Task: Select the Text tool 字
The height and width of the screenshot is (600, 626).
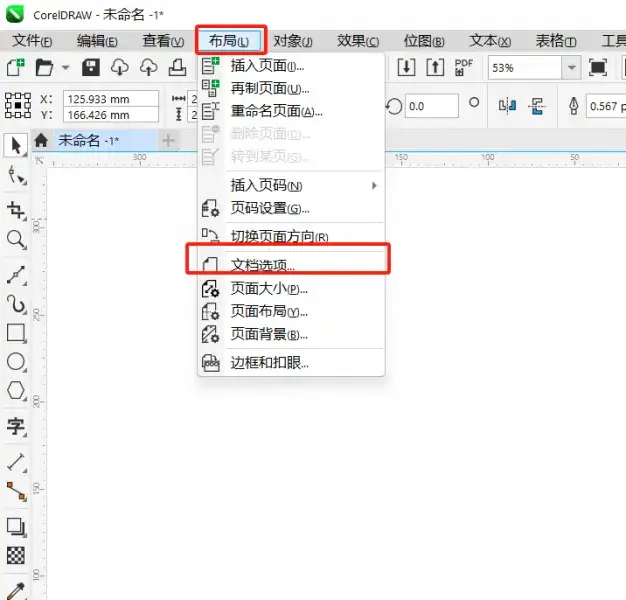Action: tap(16, 426)
